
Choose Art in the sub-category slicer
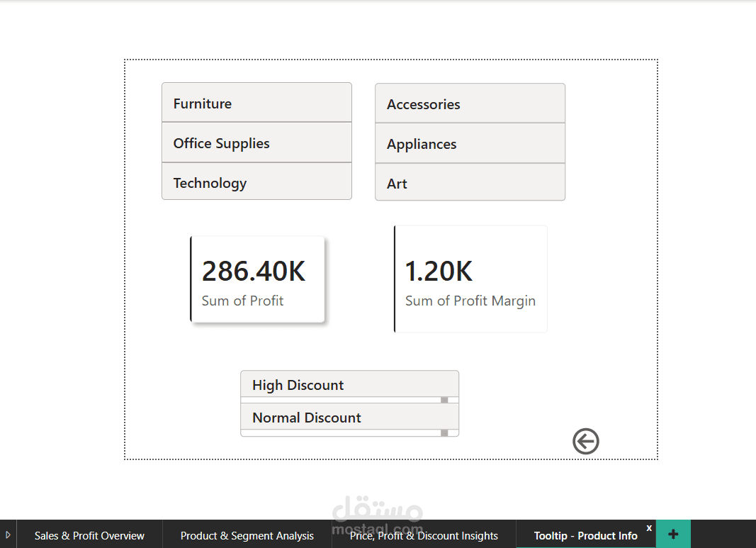[470, 184]
